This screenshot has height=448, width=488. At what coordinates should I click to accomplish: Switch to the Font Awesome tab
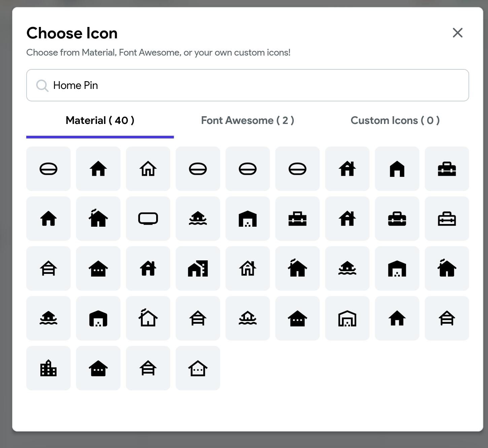click(247, 121)
